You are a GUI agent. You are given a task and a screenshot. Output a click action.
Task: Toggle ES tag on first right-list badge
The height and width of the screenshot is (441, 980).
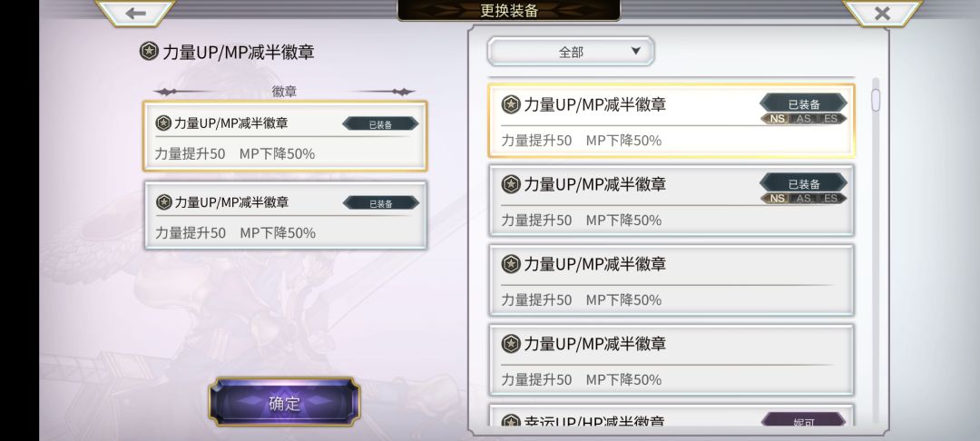(830, 119)
